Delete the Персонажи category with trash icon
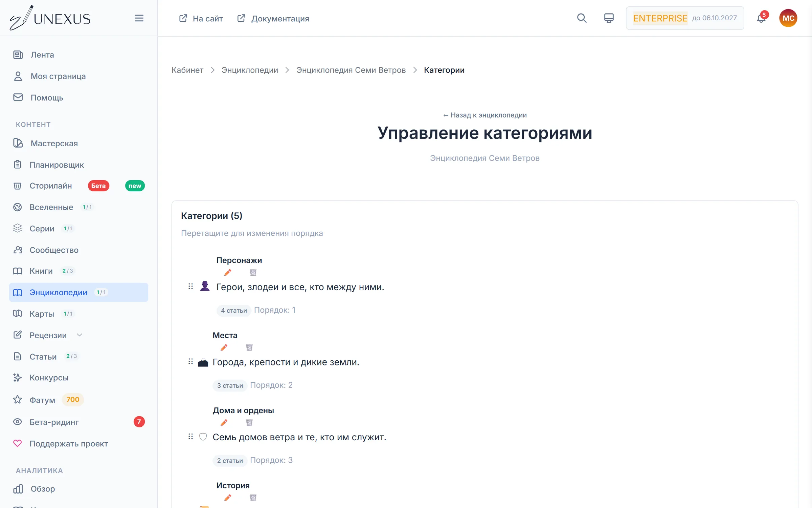This screenshot has height=508, width=812. point(253,272)
